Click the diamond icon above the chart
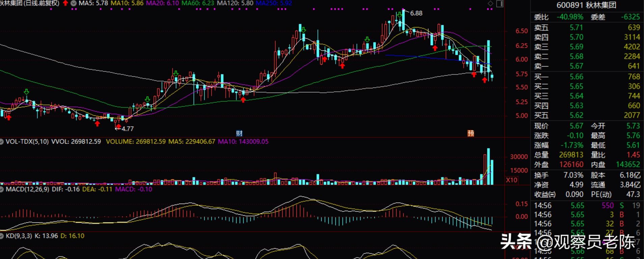Image resolution: width=644 pixels, height=259 pixels. click(x=490, y=4)
